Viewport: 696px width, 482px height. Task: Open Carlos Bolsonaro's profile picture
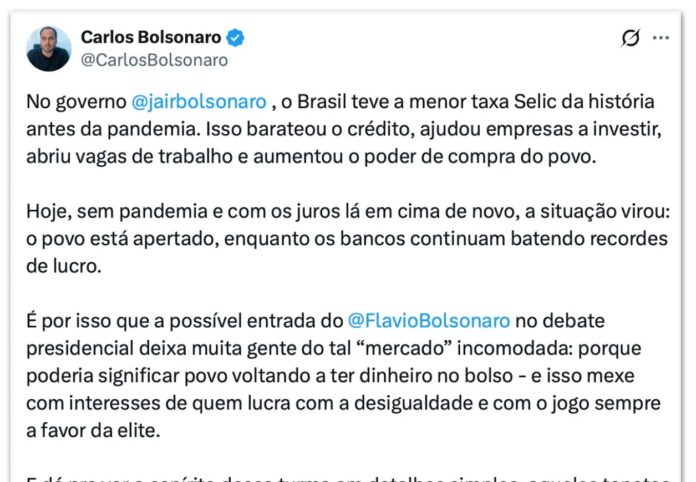coord(48,48)
